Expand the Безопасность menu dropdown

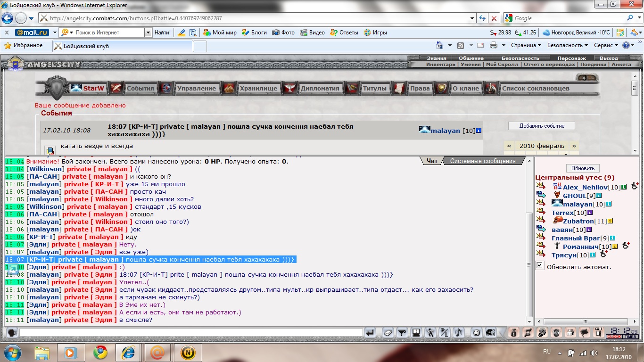[567, 45]
